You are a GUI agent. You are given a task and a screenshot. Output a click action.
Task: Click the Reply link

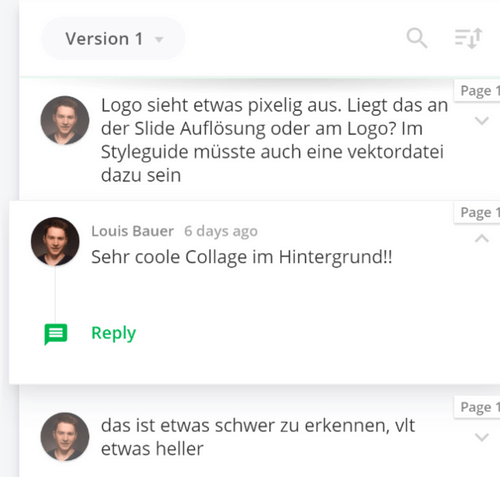point(114,333)
